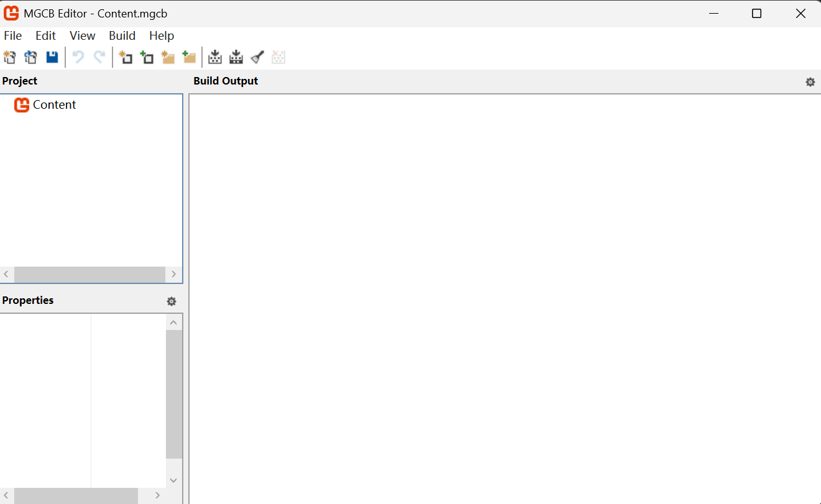Click Project panel scroll left arrow
The height and width of the screenshot is (504, 821).
pyautogui.click(x=7, y=274)
